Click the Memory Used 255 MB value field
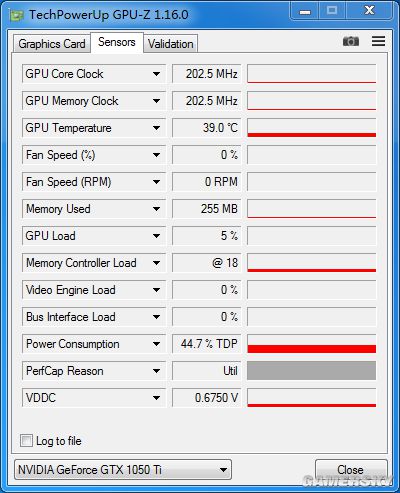Image resolution: width=400 pixels, height=493 pixels. pos(207,209)
